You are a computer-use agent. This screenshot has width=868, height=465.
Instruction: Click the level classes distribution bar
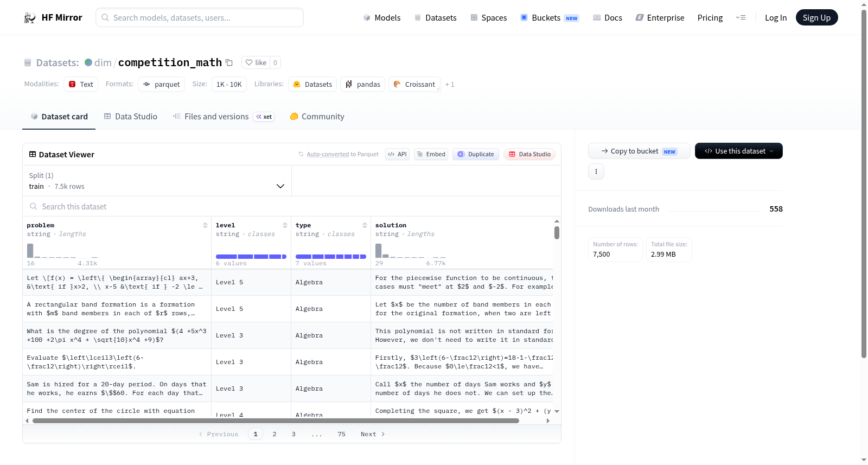251,257
